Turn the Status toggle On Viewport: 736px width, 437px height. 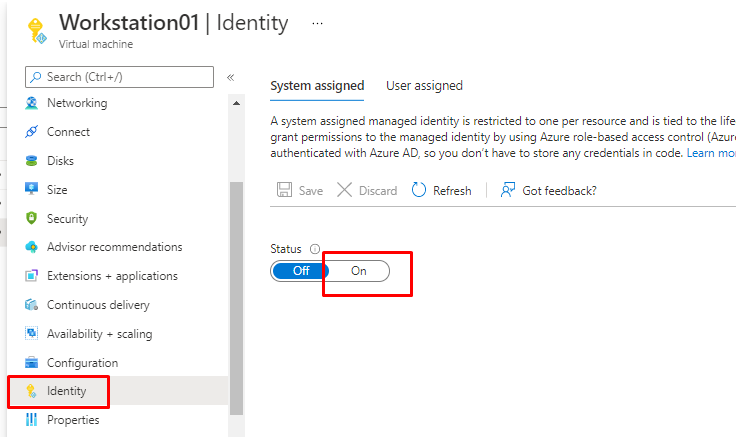(x=359, y=271)
